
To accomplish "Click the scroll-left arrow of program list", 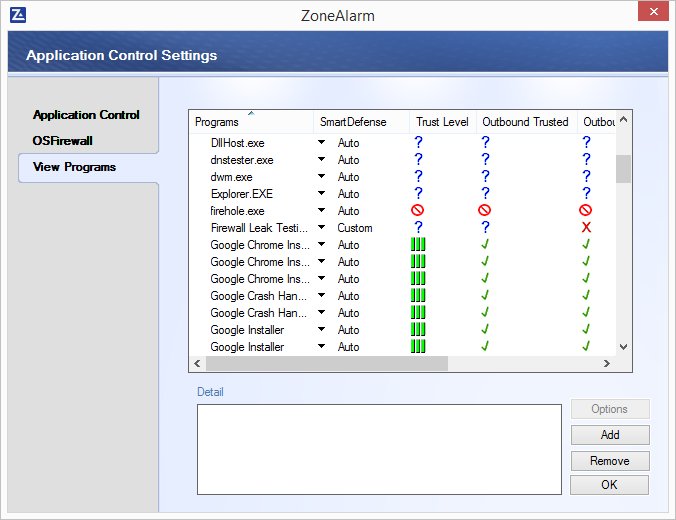I will pyautogui.click(x=197, y=363).
